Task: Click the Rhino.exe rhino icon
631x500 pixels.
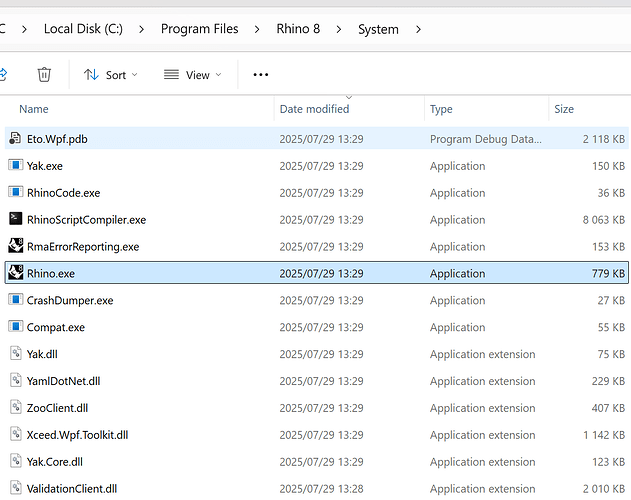Action: pyautogui.click(x=15, y=273)
